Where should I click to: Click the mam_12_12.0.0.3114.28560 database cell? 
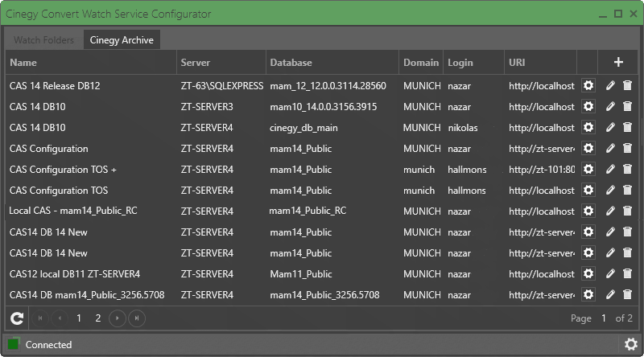pyautogui.click(x=328, y=86)
